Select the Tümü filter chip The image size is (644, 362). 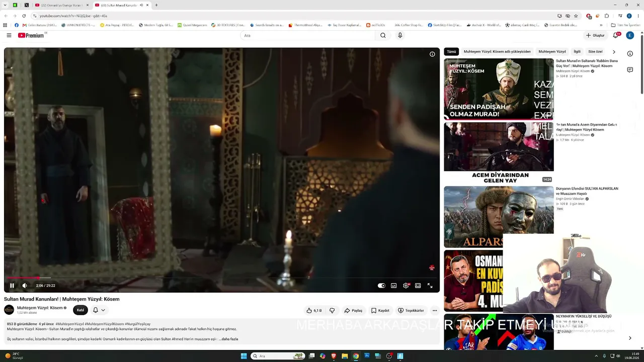[451, 52]
